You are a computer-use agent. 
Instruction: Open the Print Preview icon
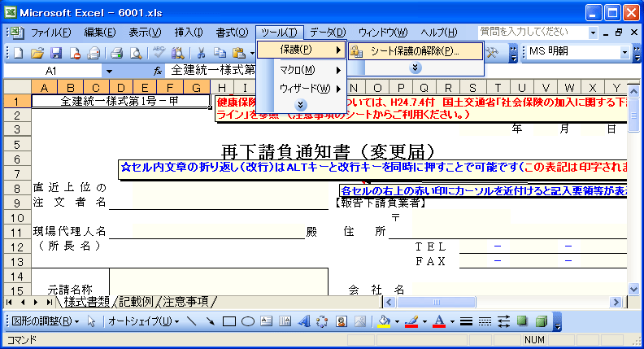[135, 52]
